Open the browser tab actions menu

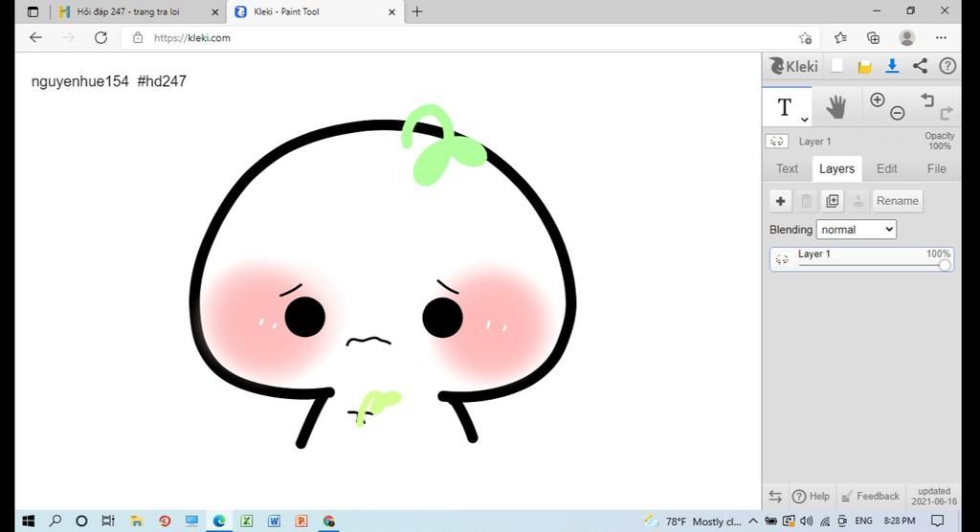pyautogui.click(x=33, y=11)
